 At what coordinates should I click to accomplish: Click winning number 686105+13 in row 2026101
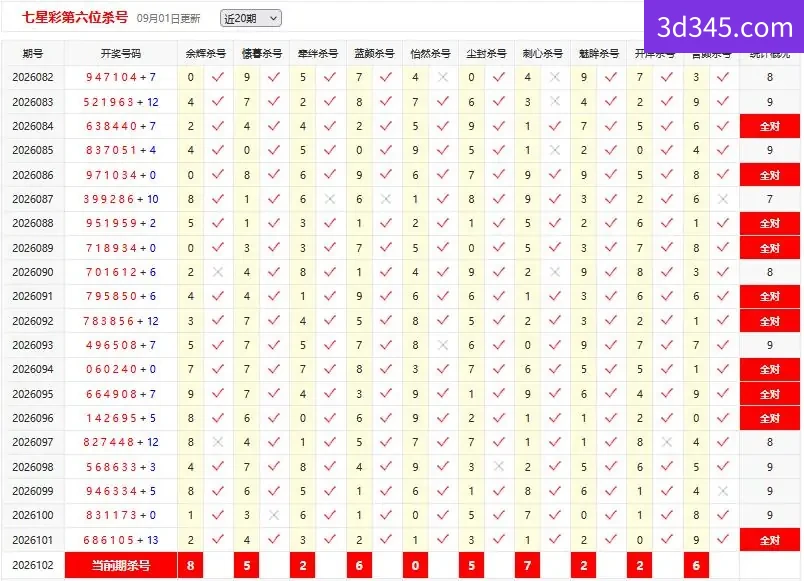[x=121, y=540]
